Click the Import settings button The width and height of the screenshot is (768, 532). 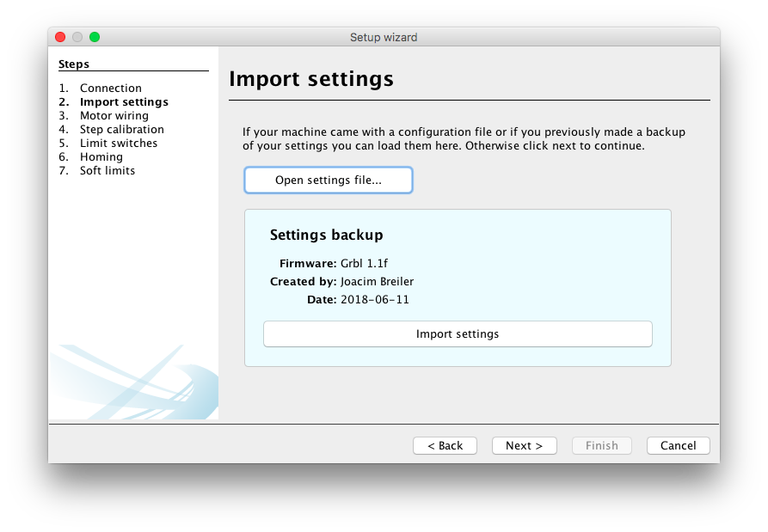point(458,333)
